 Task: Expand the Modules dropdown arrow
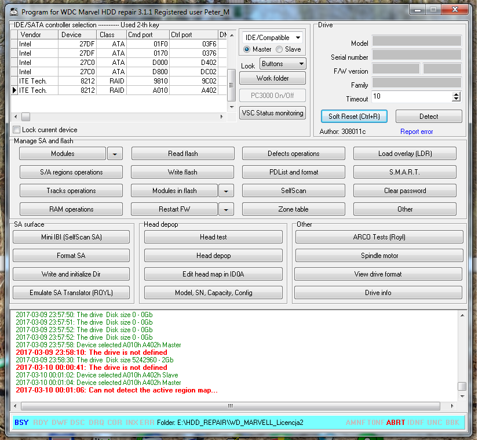click(x=115, y=154)
